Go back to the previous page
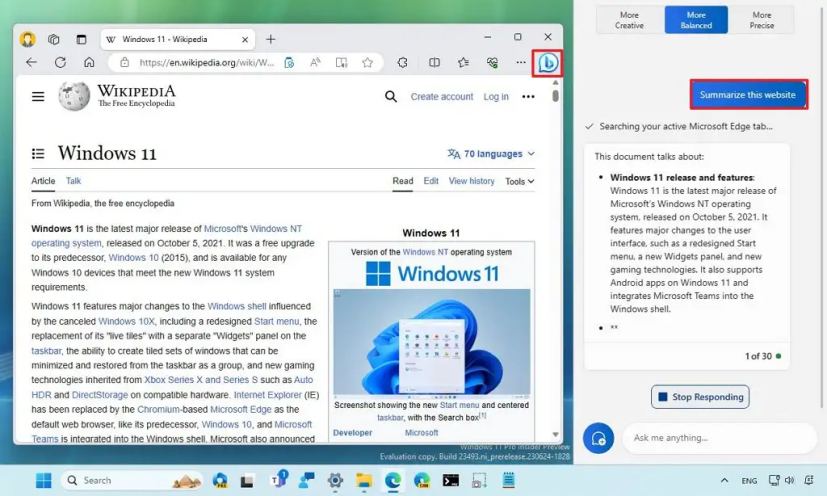 point(32,62)
